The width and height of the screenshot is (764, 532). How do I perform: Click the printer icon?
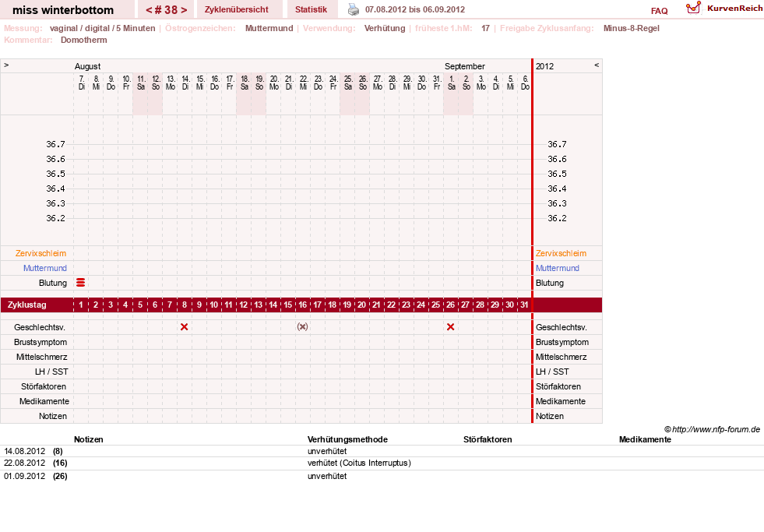tap(354, 9)
